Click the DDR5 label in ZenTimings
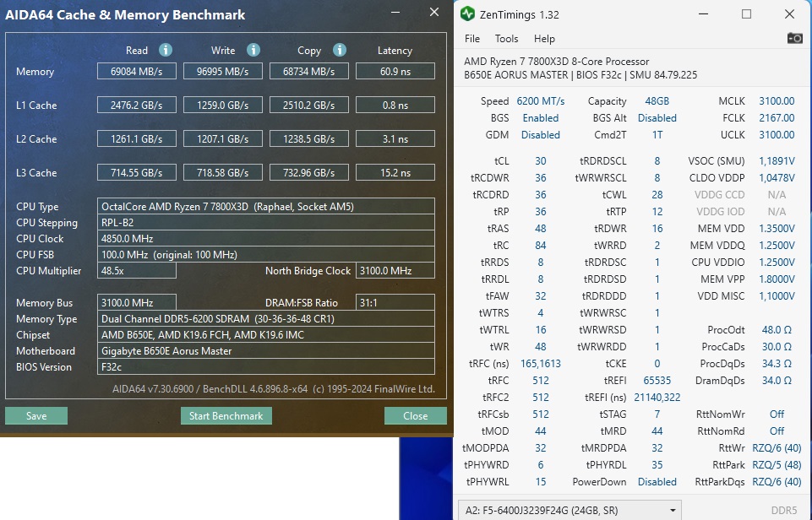This screenshot has height=520, width=812. tap(783, 511)
